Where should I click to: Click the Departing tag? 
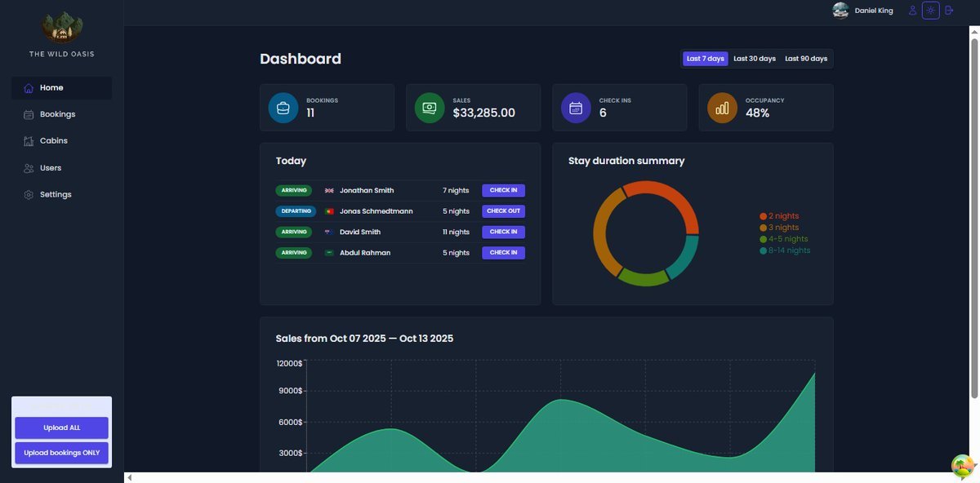[296, 211]
